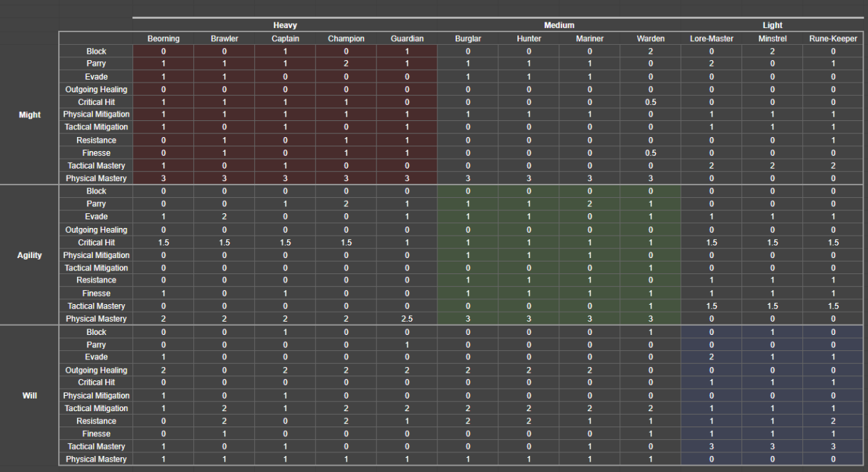Screen dimensions: 868x472
Task: Click Brawler's Evade value in Agility section
Action: (x=224, y=217)
